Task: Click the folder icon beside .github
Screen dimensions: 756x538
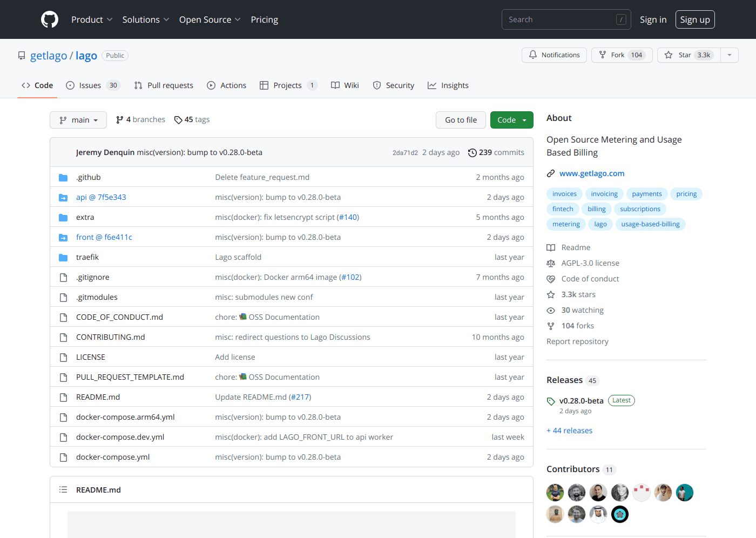Action: 63,177
